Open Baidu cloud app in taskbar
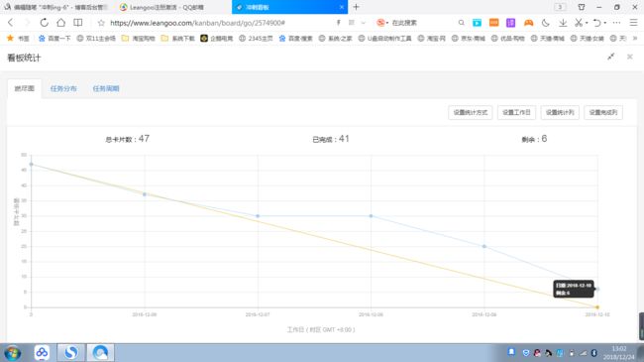This screenshot has width=644, height=362. click(x=42, y=352)
